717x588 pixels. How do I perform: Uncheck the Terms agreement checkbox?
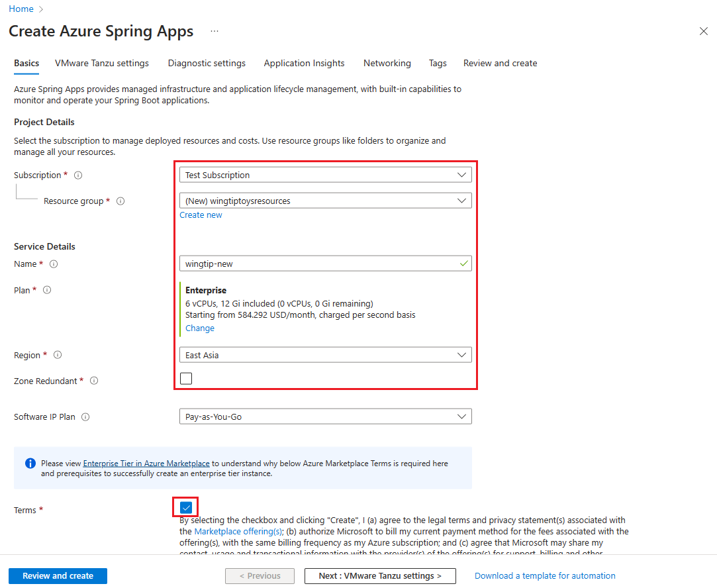point(185,507)
